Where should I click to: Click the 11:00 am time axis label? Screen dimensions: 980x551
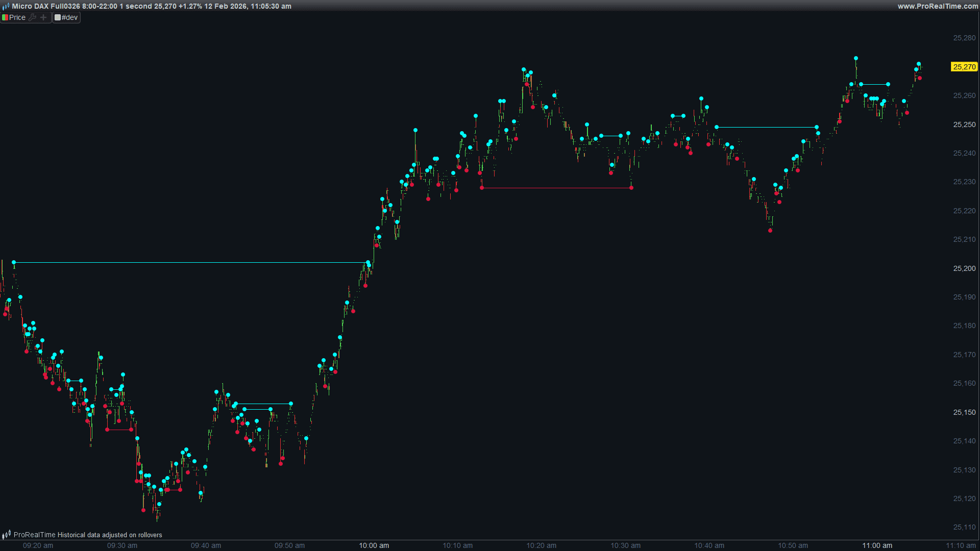click(x=877, y=545)
